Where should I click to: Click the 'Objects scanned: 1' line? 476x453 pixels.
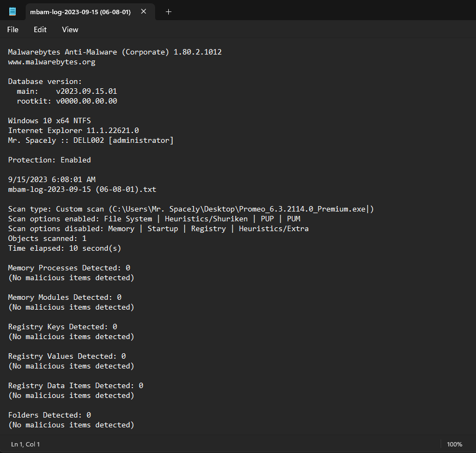coord(47,239)
